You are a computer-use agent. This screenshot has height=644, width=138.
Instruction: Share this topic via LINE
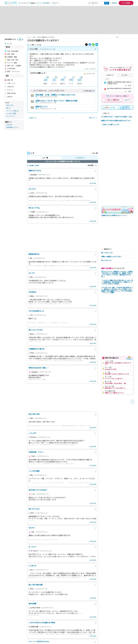pos(93,45)
